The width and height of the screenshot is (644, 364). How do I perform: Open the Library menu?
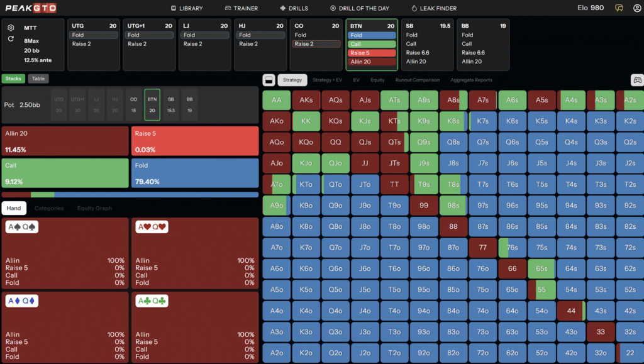pyautogui.click(x=187, y=8)
